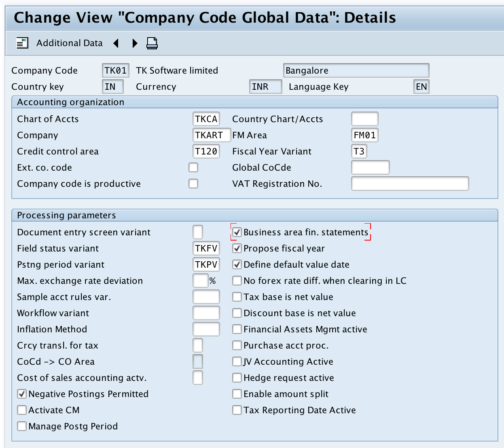Viewport: 504px width, 448px height.
Task: Click the next entry arrow icon
Action: click(135, 43)
